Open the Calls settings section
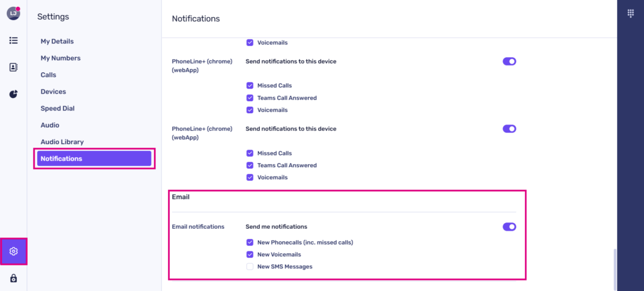This screenshot has width=644, height=291. point(48,75)
